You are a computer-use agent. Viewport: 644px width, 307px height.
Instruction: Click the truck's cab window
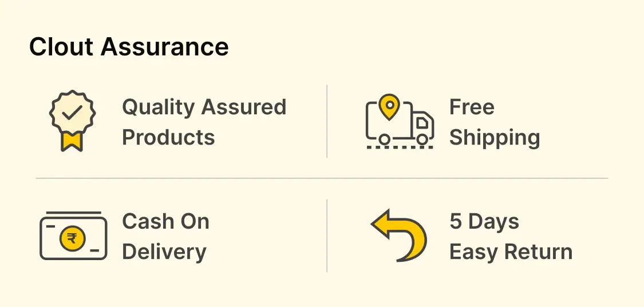coord(422,122)
